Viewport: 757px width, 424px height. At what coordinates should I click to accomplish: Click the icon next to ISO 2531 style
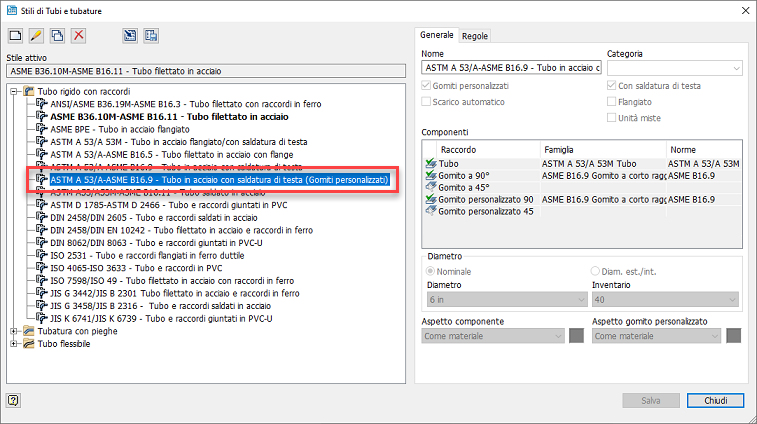[42, 255]
